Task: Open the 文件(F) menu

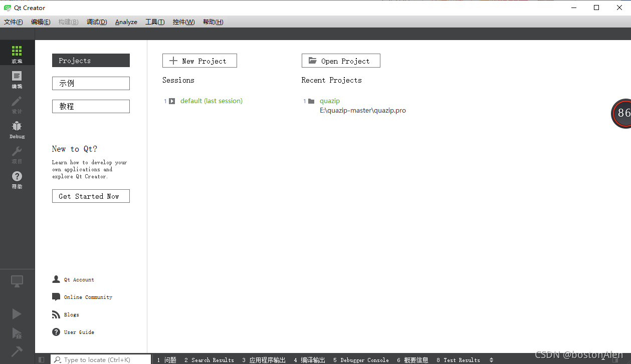Action: [14, 22]
